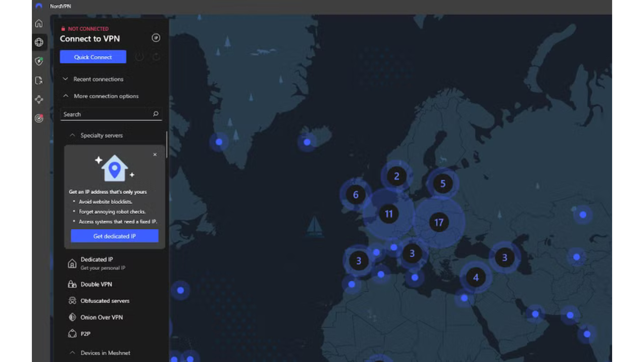Open the file share sidebar icon

tap(39, 80)
